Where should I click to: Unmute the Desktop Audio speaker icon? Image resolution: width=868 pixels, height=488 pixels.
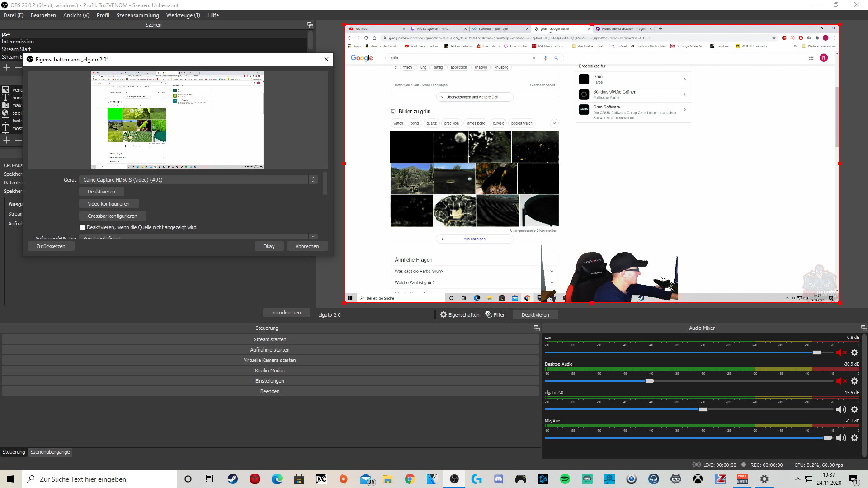pos(841,381)
